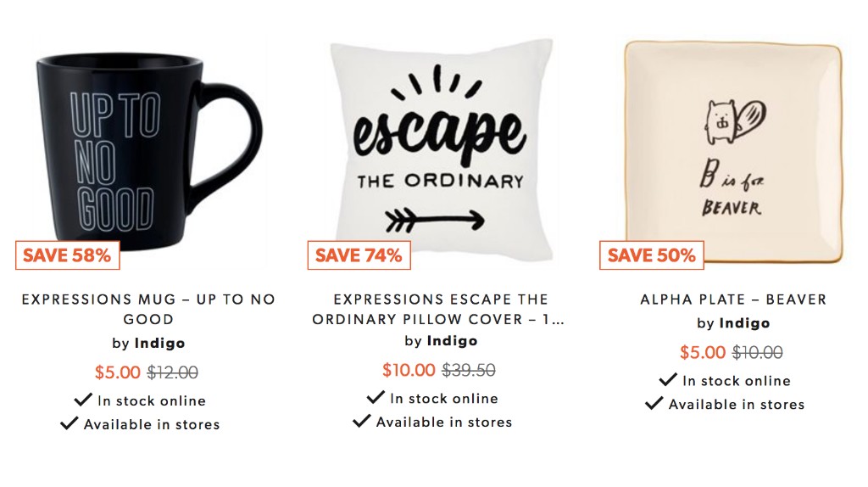The height and width of the screenshot is (487, 868).
Task: Click the Indigo brand under the Alpha Plate
Action: coord(744,323)
